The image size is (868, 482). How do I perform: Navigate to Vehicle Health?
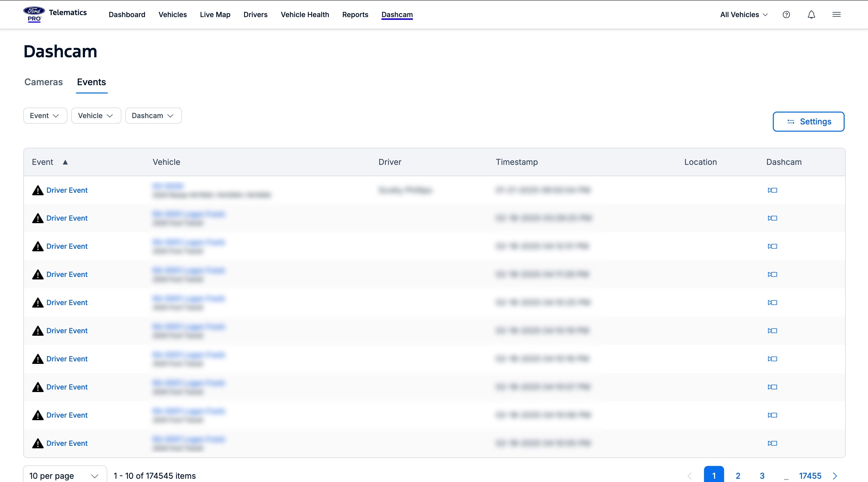[305, 15]
